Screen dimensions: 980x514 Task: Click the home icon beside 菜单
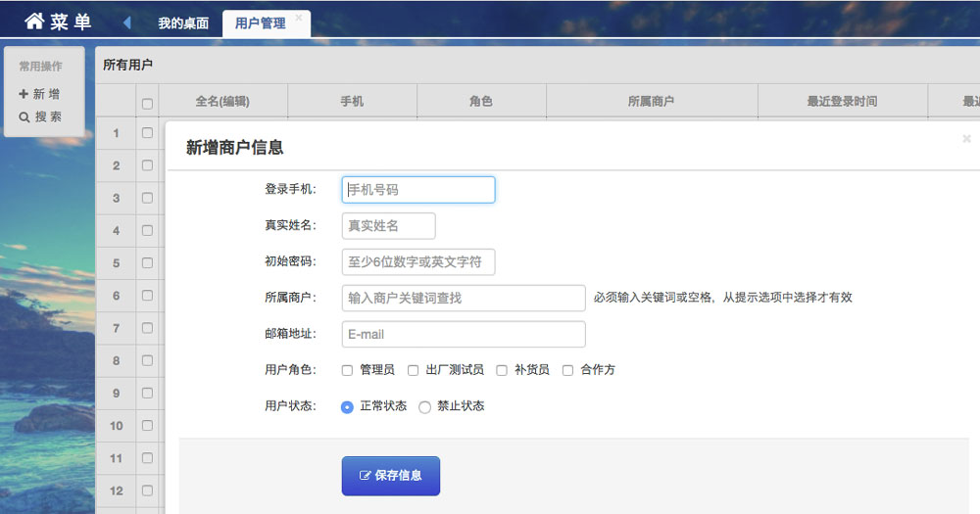coord(34,22)
